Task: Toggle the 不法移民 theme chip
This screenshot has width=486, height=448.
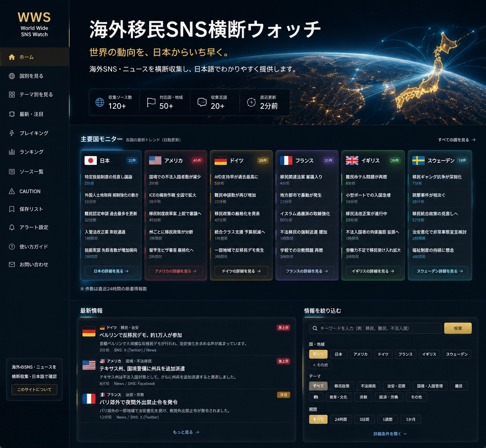Action: 368,386
